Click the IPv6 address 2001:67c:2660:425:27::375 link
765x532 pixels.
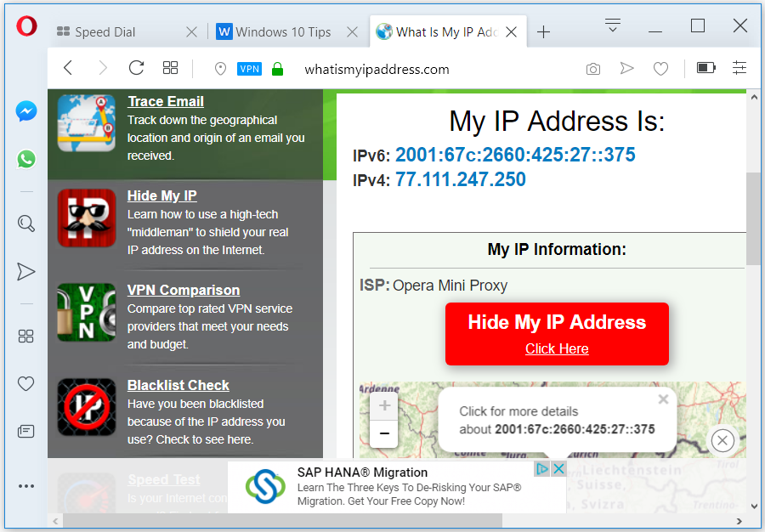(515, 155)
